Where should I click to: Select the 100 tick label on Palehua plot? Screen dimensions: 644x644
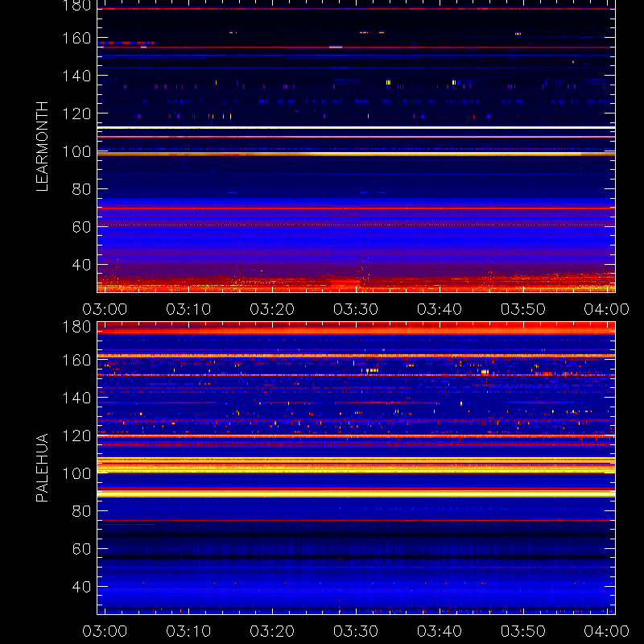click(x=76, y=473)
